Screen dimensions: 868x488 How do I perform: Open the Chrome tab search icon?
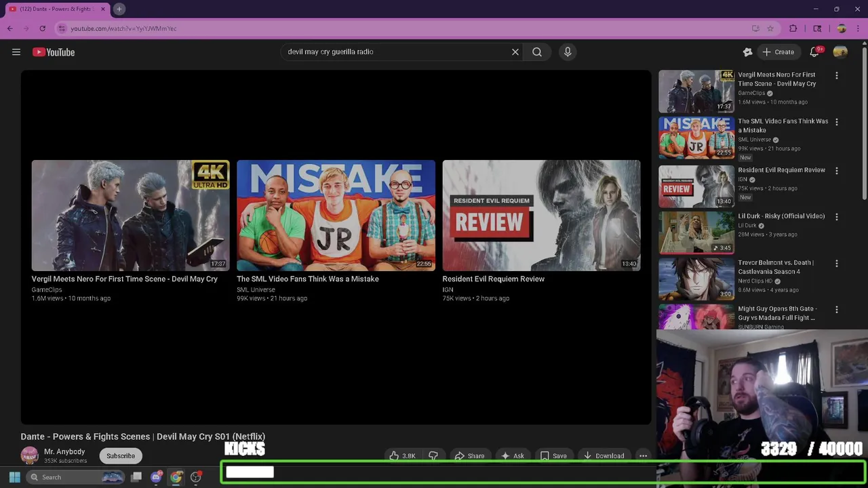(x=817, y=28)
